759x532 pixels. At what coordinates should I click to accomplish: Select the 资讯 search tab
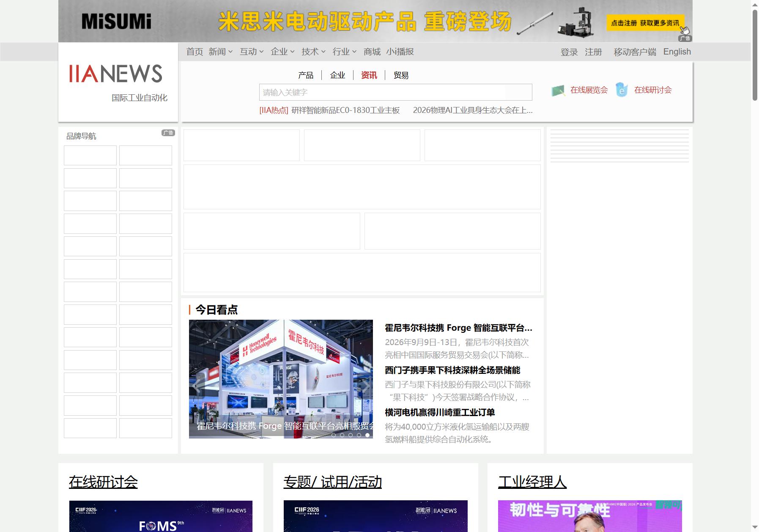[369, 75]
